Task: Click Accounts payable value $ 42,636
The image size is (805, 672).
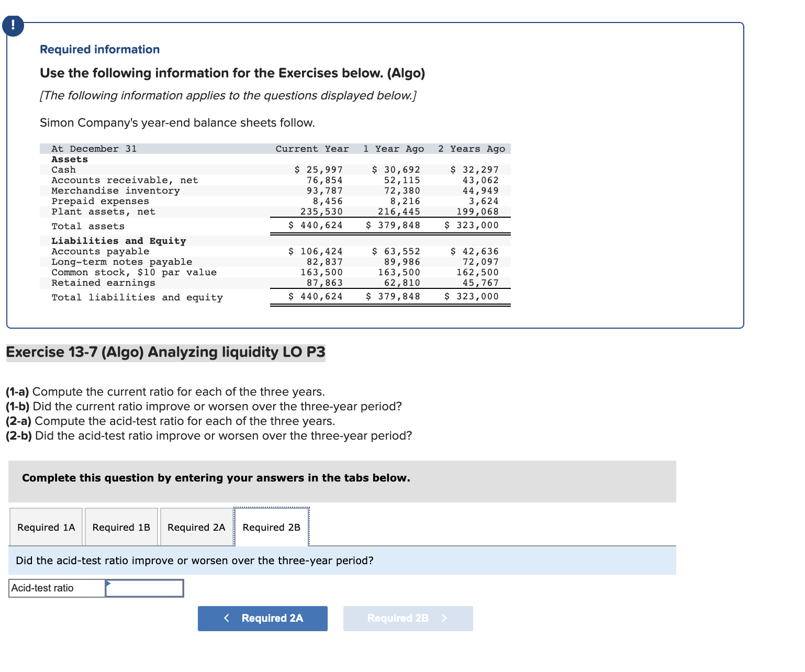Action: [474, 251]
